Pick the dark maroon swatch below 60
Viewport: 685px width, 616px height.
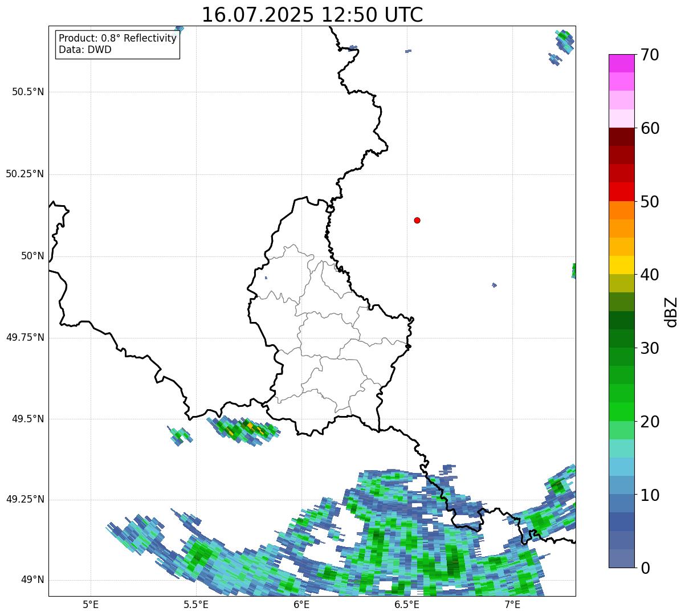click(x=621, y=137)
